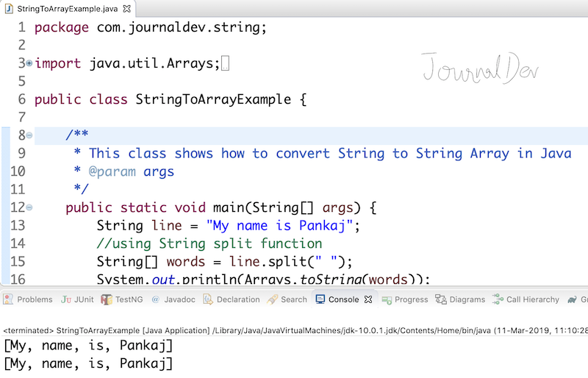Viewport: 588px width, 378px height.
Task: Click the Declaration view icon
Action: coord(208,299)
